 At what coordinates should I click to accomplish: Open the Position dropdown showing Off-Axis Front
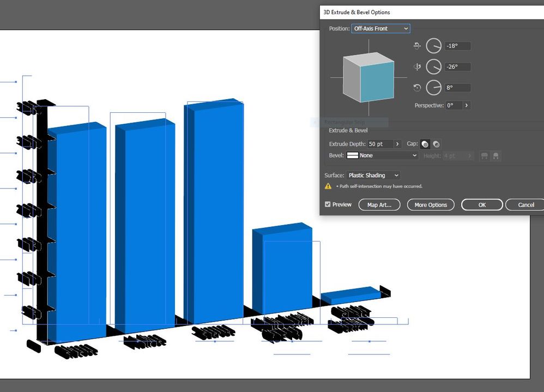(380, 28)
